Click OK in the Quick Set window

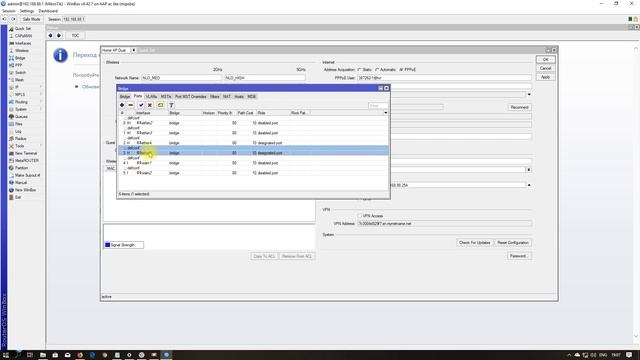tap(546, 60)
